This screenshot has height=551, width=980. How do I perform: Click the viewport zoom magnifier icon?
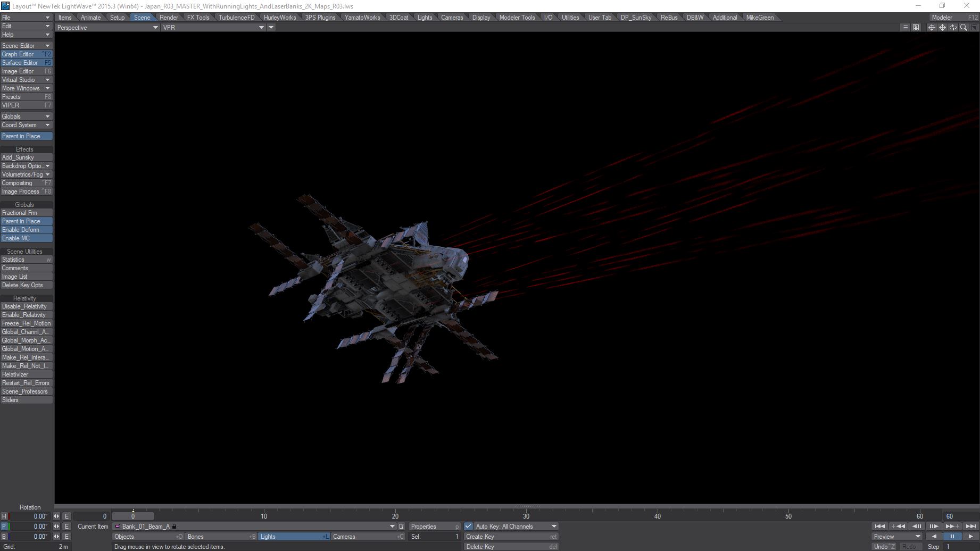pos(964,28)
